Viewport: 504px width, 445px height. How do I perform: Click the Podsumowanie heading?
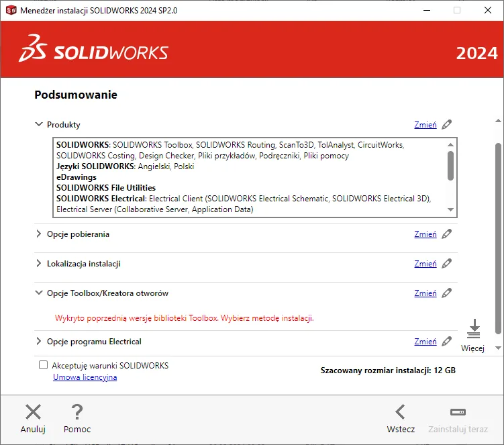click(76, 95)
